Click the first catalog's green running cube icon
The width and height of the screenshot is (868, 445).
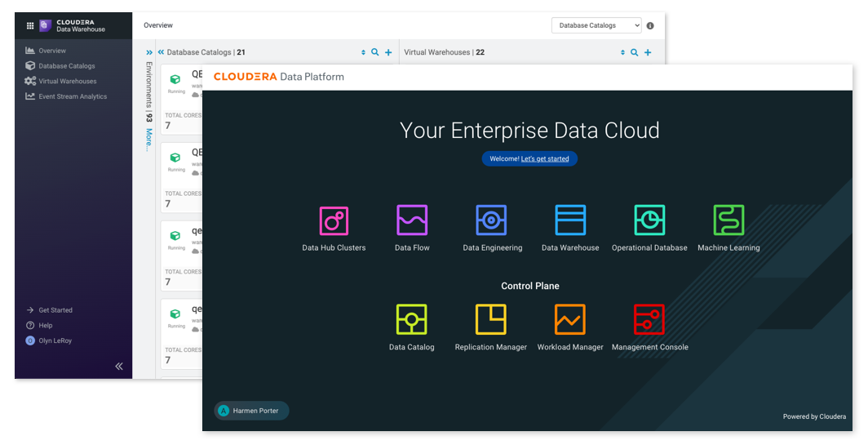click(175, 79)
